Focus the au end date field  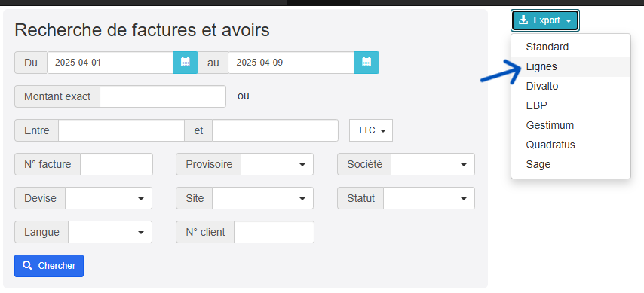tap(291, 63)
